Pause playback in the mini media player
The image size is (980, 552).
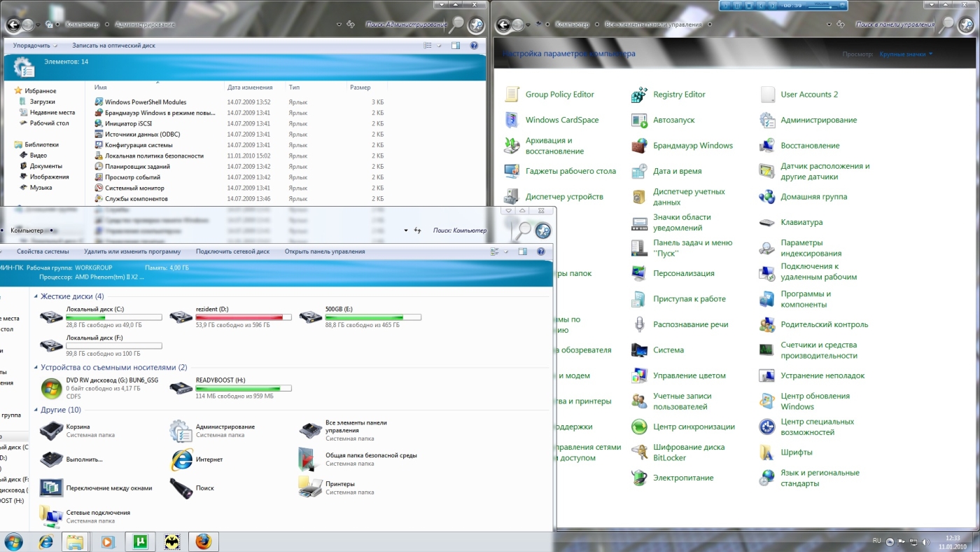click(736, 6)
